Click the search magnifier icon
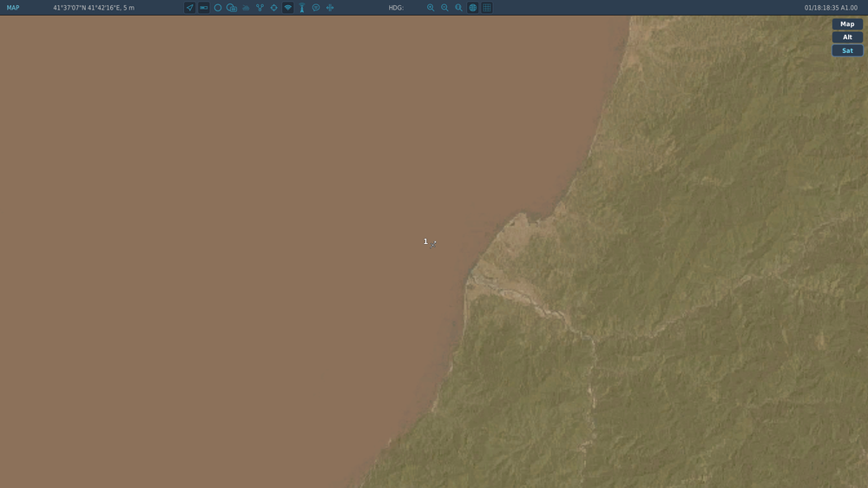 coord(459,8)
